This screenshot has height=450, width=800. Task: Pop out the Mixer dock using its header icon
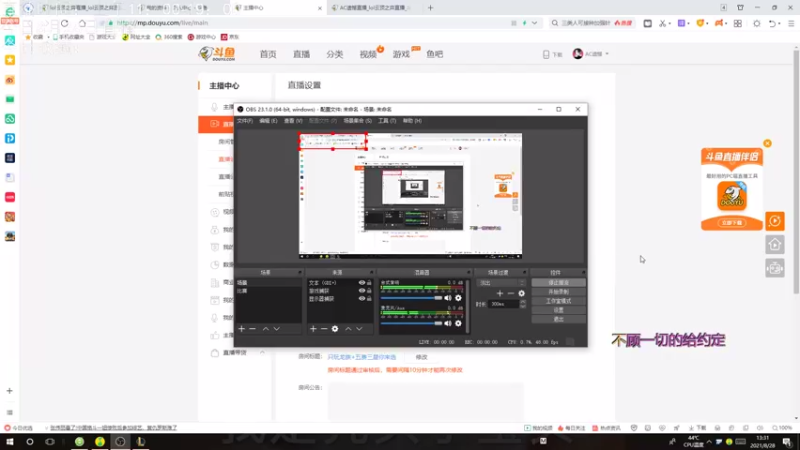coord(468,272)
